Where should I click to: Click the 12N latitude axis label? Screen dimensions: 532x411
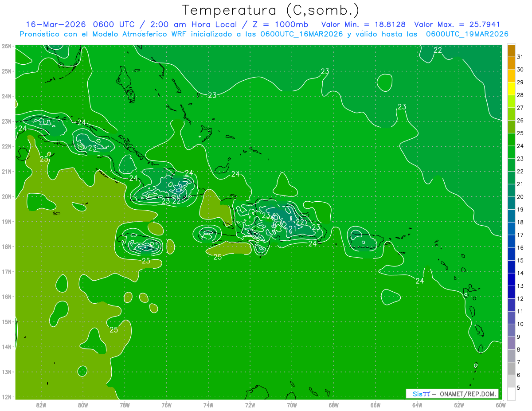(6, 396)
